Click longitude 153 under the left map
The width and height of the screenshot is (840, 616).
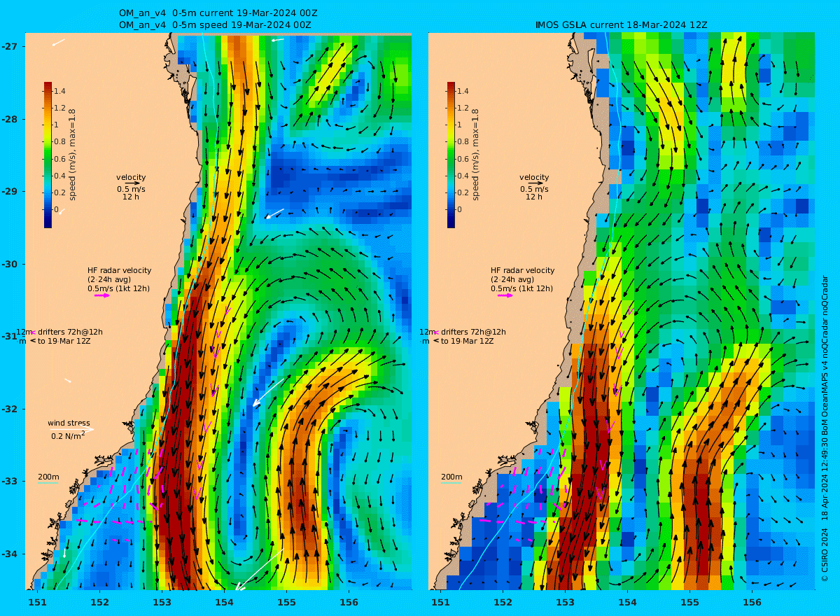click(162, 602)
